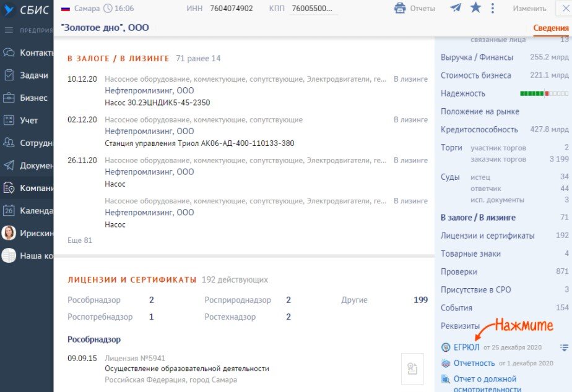Open Контакты chat icon in sidebar
572x392 pixels.
(x=9, y=53)
